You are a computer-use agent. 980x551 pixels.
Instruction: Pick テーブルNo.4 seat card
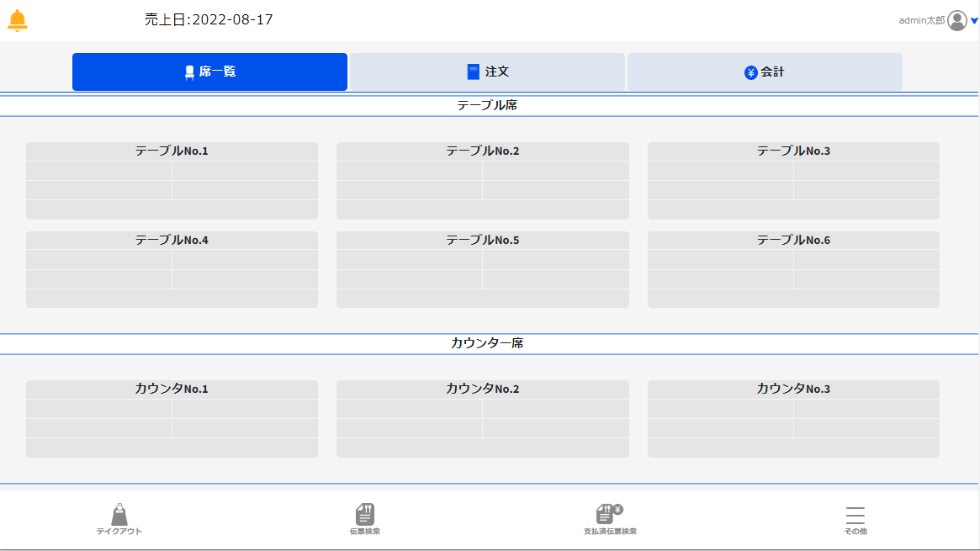pos(172,270)
